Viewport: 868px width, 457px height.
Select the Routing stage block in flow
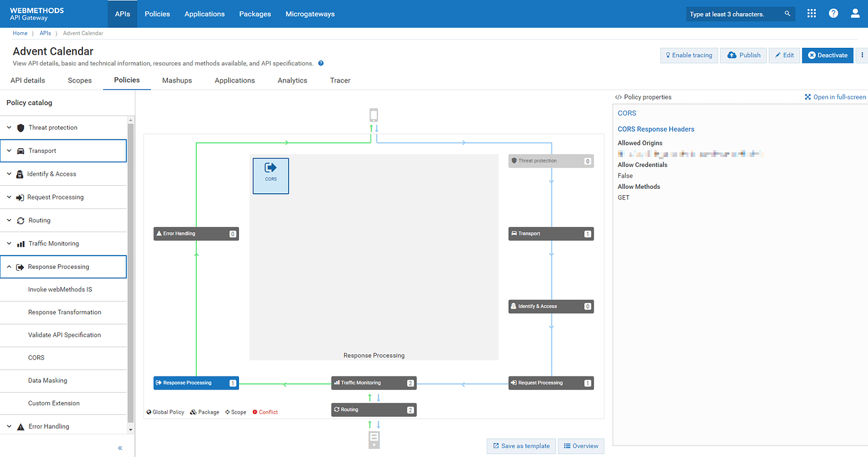(374, 410)
